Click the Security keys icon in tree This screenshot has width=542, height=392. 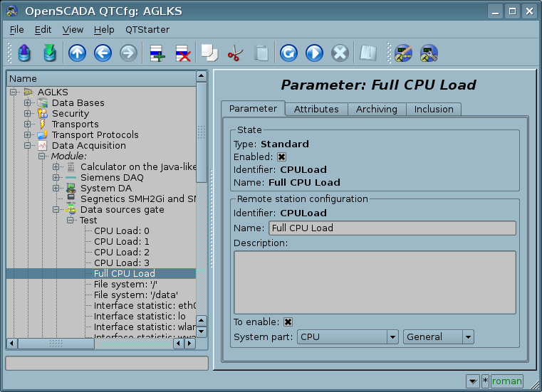(43, 114)
